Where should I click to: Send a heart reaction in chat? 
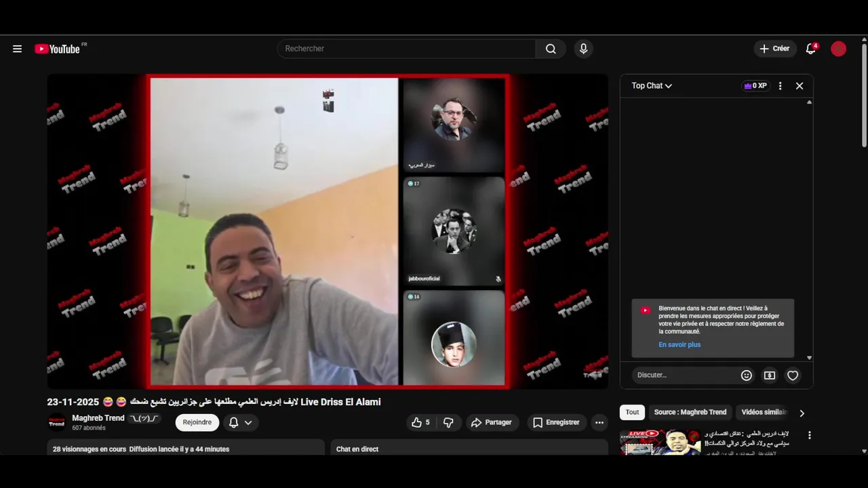[793, 375]
